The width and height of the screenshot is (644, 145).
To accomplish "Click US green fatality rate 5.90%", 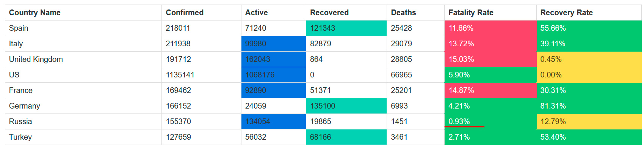I will pos(490,75).
